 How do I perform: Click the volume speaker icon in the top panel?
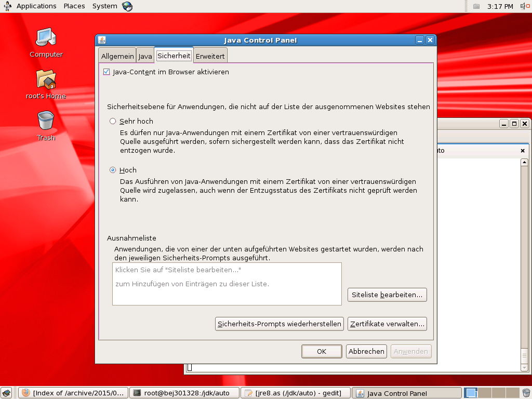coord(524,6)
